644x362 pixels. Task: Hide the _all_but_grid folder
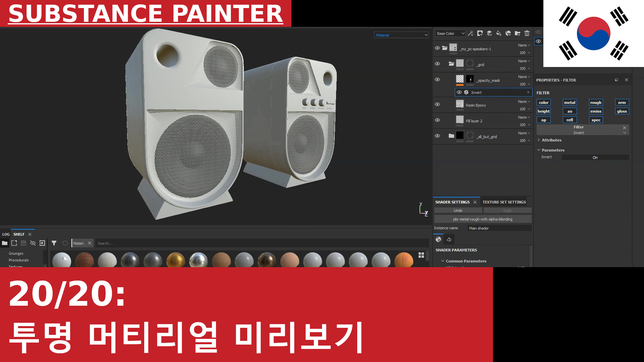coord(437,136)
